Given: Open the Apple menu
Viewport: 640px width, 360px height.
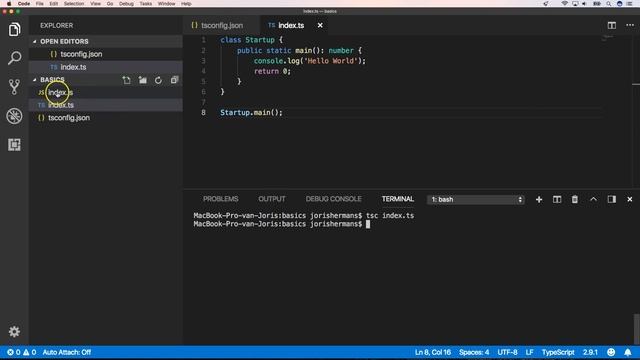Looking at the screenshot, I should 9,4.
